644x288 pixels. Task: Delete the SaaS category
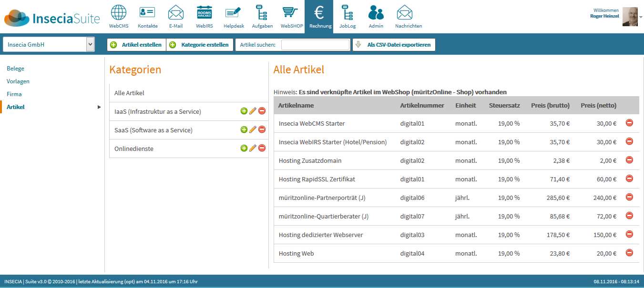262,129
